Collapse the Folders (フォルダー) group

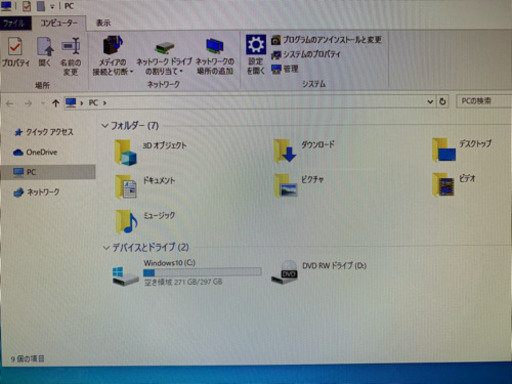point(105,126)
